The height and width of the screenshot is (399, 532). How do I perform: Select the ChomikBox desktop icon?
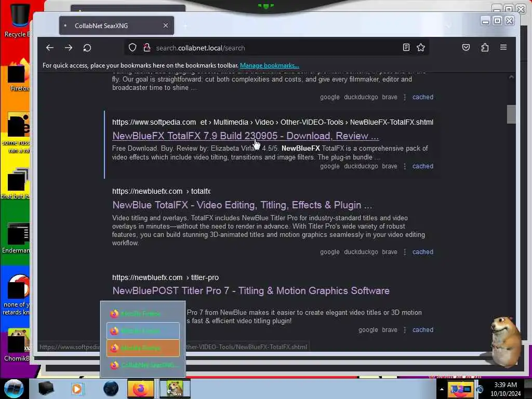coord(18,344)
